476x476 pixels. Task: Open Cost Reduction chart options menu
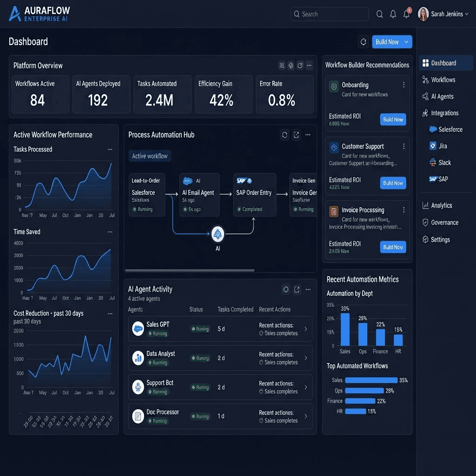[110, 314]
